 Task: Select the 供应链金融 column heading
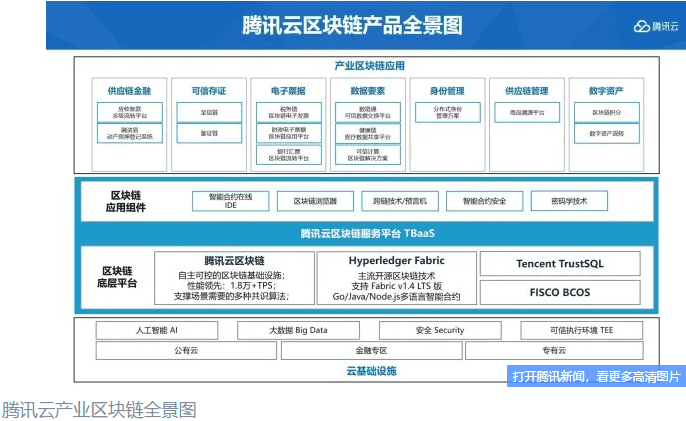click(130, 91)
